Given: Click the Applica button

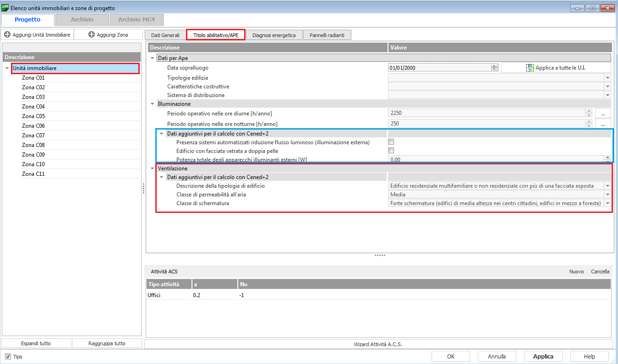Looking at the screenshot, I should pos(543,356).
